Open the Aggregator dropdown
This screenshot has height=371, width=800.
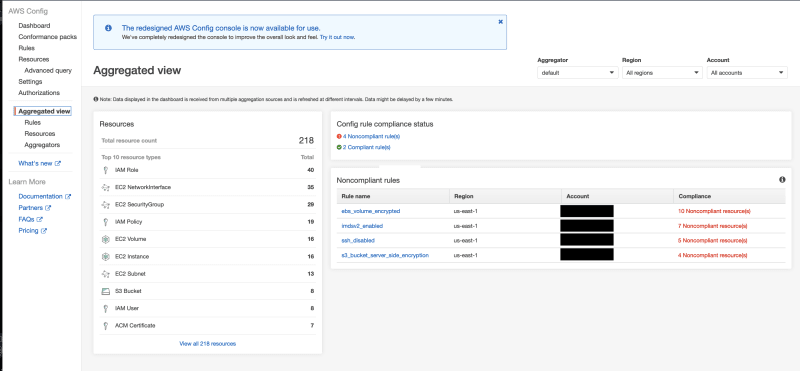[x=578, y=73]
